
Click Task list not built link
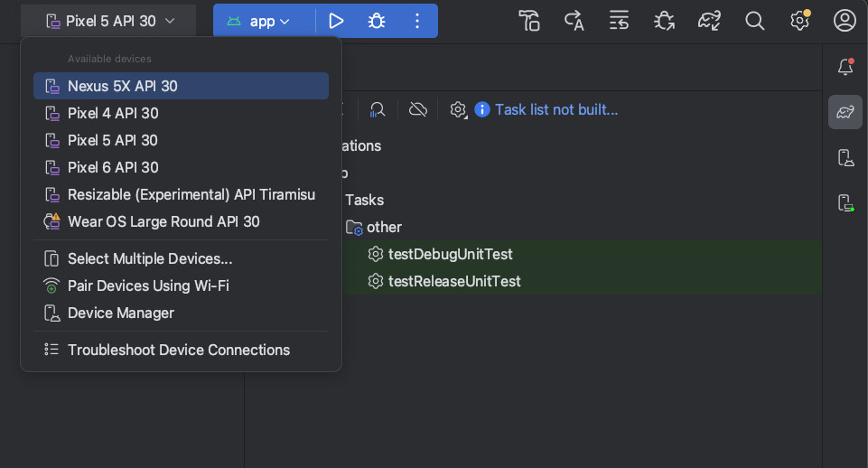point(555,109)
